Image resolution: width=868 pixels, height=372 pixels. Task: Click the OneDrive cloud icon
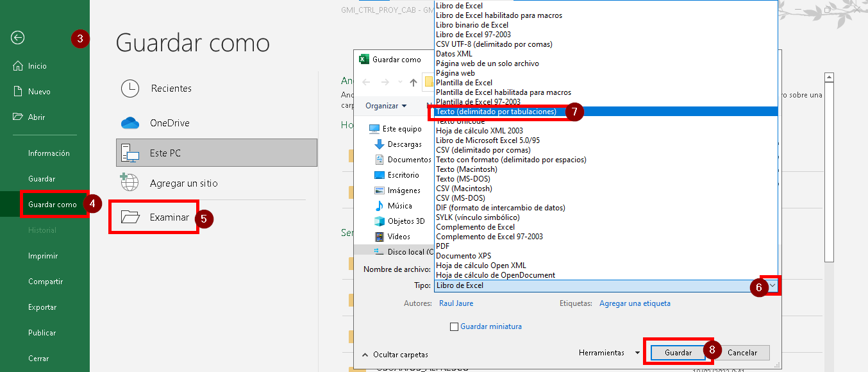[x=130, y=123]
